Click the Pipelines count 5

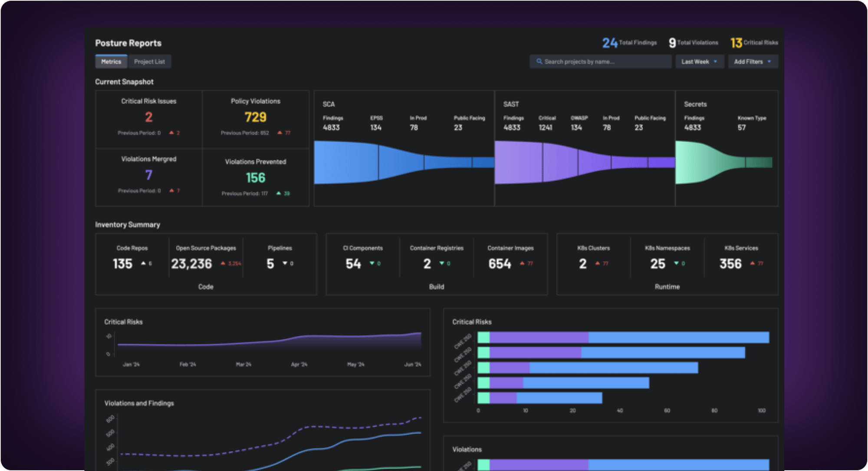click(270, 264)
